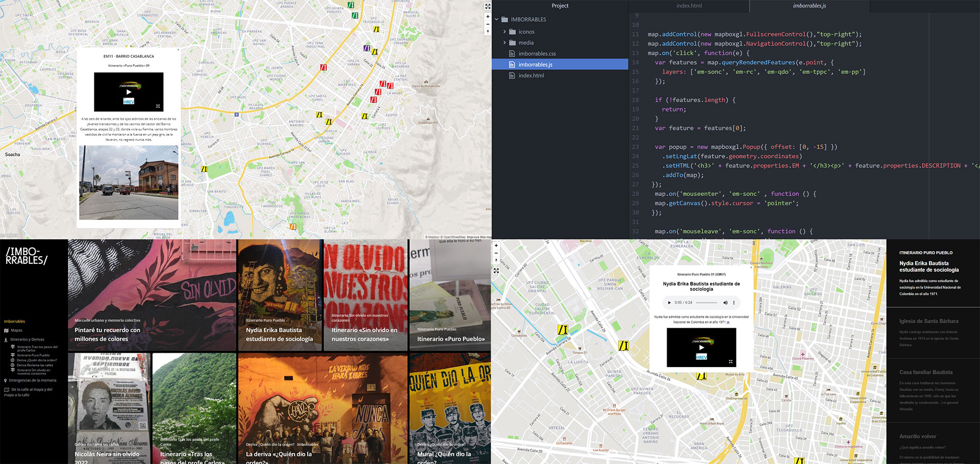Expand the media folder chevron
Viewport: 980px width, 464px height.
505,43
